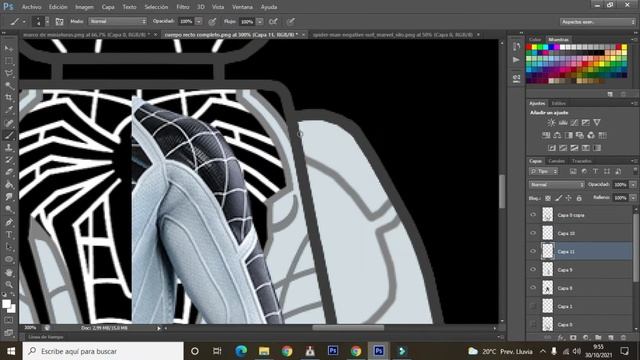Select the Pen tool
This screenshot has height=360, width=640.
[x=9, y=222]
